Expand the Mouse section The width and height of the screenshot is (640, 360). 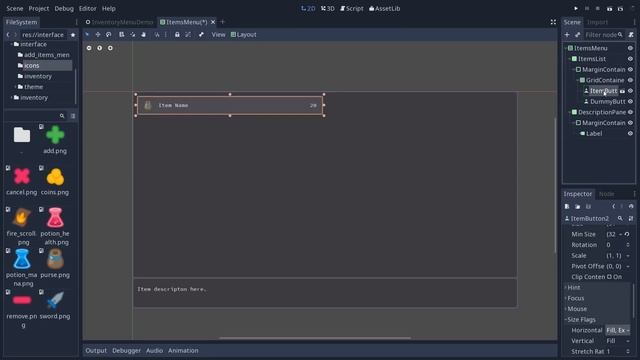pos(598,309)
